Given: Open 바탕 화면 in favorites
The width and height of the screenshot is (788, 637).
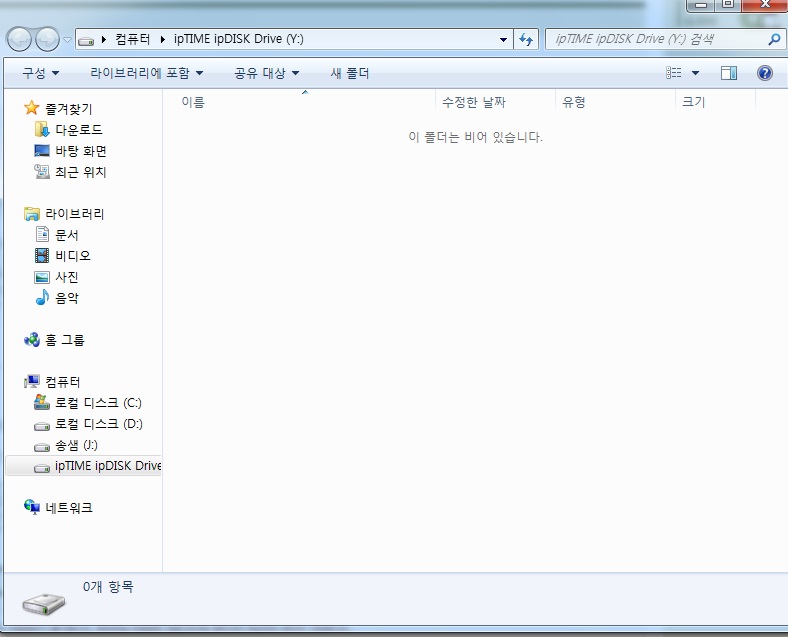Looking at the screenshot, I should [x=81, y=151].
